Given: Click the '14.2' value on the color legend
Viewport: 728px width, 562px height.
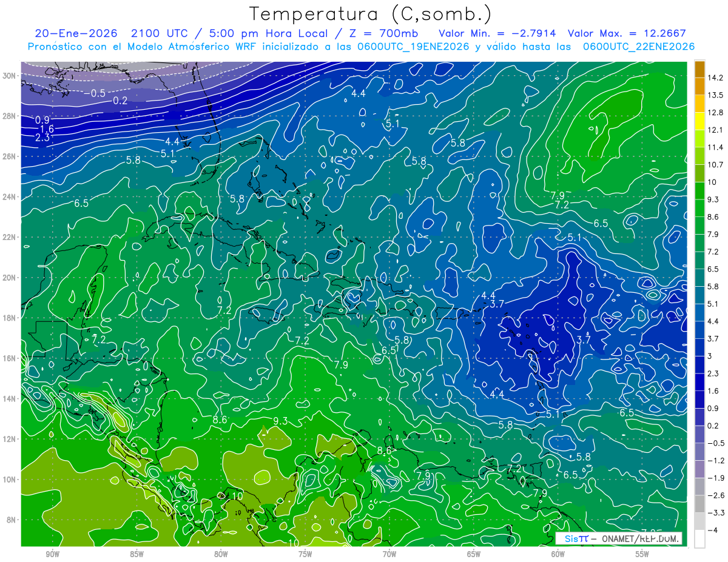Looking at the screenshot, I should click(x=715, y=78).
